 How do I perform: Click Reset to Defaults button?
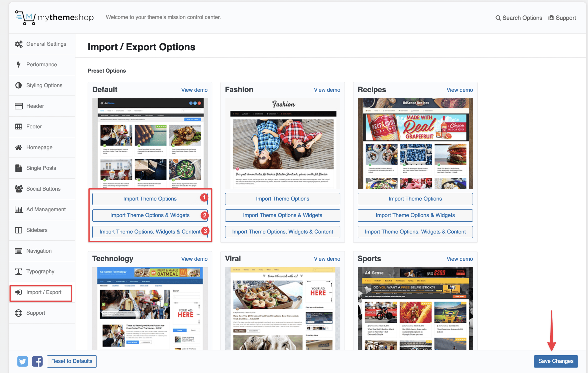pyautogui.click(x=71, y=361)
